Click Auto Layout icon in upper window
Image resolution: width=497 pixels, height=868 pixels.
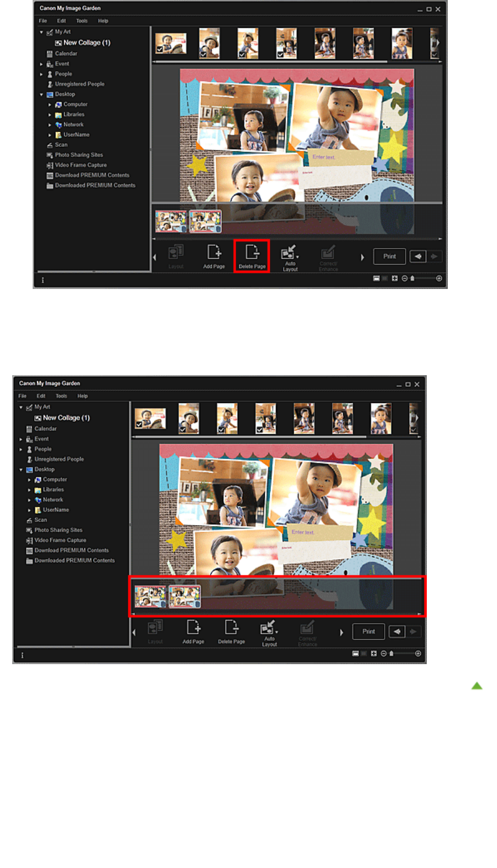pyautogui.click(x=290, y=252)
